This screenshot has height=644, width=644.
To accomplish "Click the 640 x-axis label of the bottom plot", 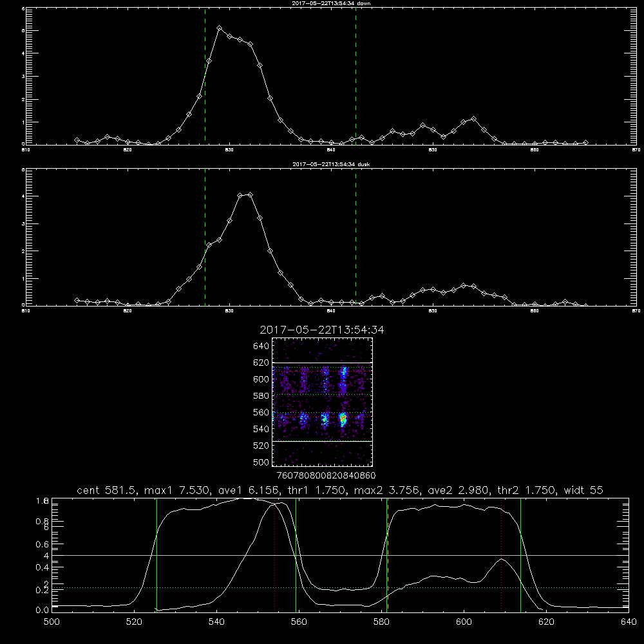I will pos(629,621).
